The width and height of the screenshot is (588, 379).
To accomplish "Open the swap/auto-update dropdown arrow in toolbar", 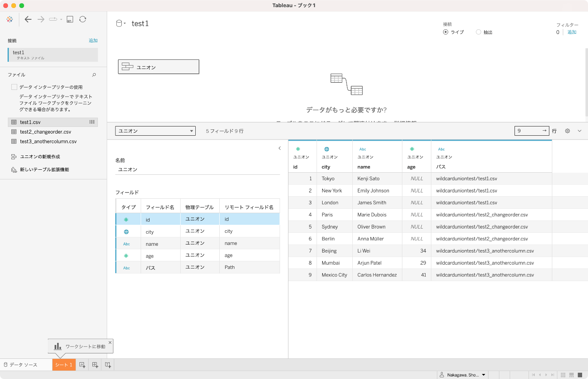I will tap(61, 19).
